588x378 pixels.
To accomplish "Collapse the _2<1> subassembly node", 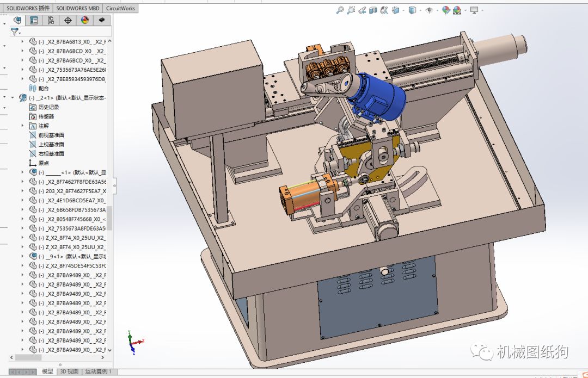I will [x=13, y=98].
